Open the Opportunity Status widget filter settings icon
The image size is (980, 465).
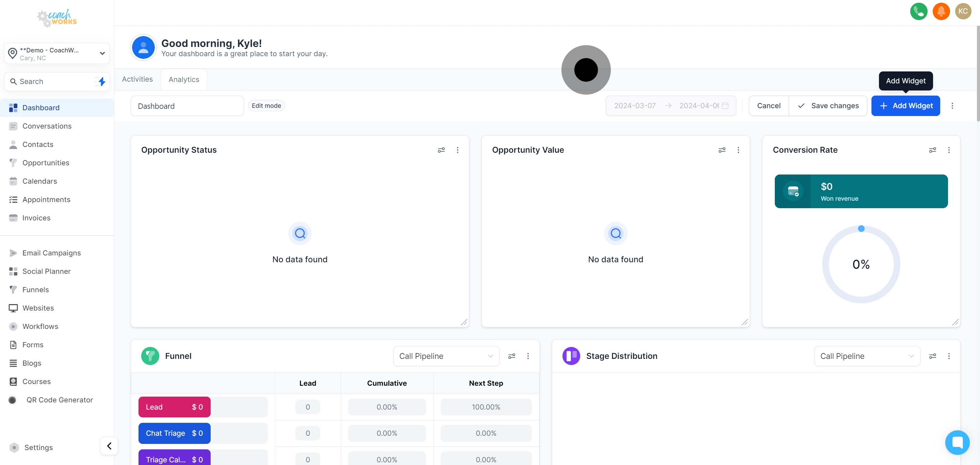(441, 150)
